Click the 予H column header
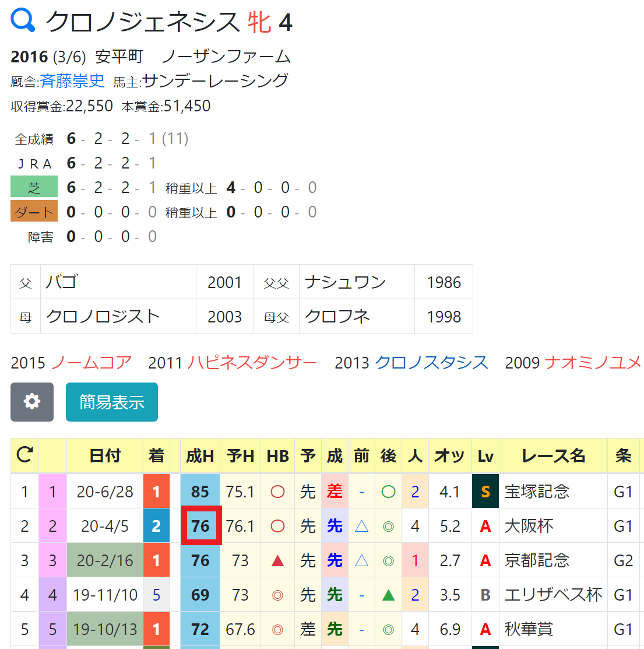This screenshot has height=649, width=644. tap(240, 456)
